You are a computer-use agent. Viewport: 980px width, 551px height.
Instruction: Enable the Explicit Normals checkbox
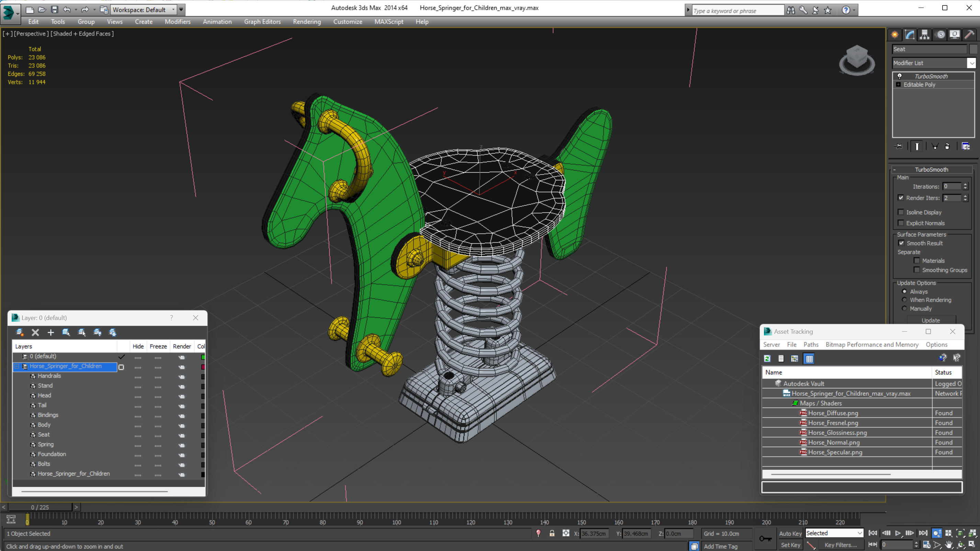click(x=901, y=223)
